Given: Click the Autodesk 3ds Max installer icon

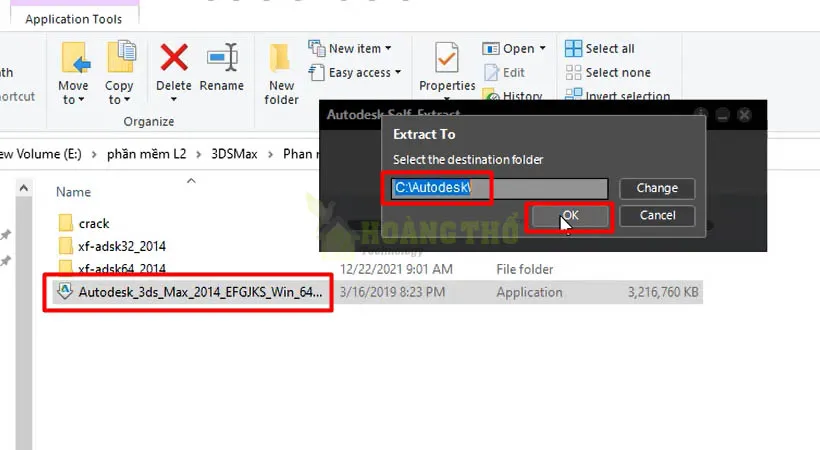Looking at the screenshot, I should 65,291.
